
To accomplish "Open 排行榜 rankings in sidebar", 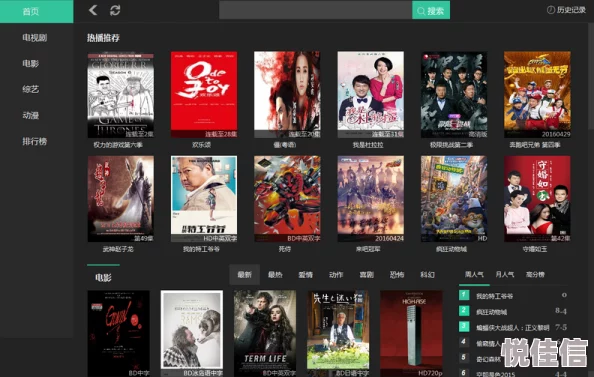I will (x=34, y=141).
